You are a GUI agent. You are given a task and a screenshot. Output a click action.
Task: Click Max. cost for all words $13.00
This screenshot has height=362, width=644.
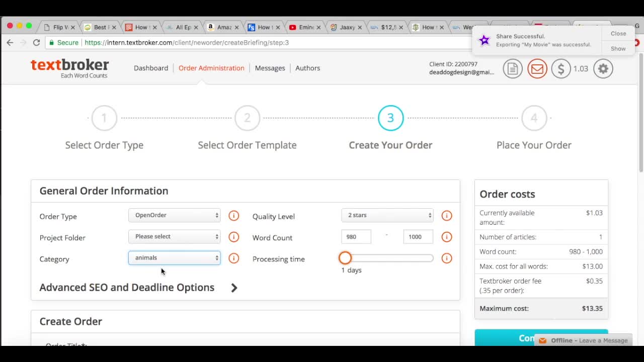coord(592,266)
